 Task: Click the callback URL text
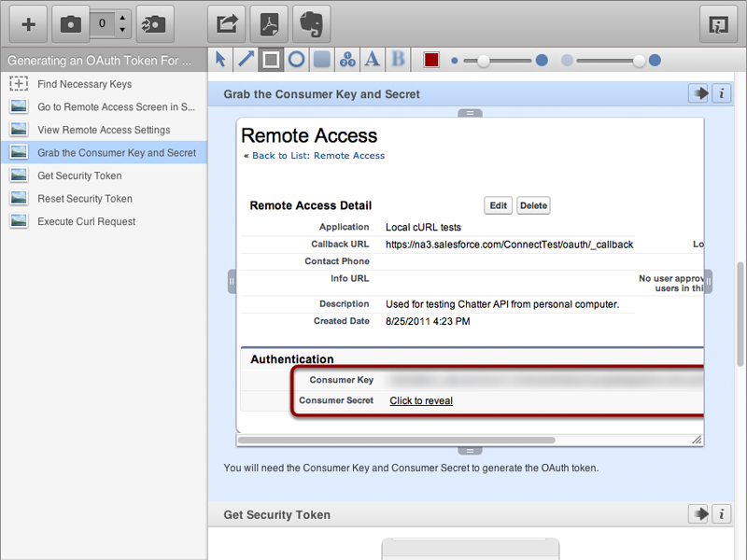pos(509,245)
